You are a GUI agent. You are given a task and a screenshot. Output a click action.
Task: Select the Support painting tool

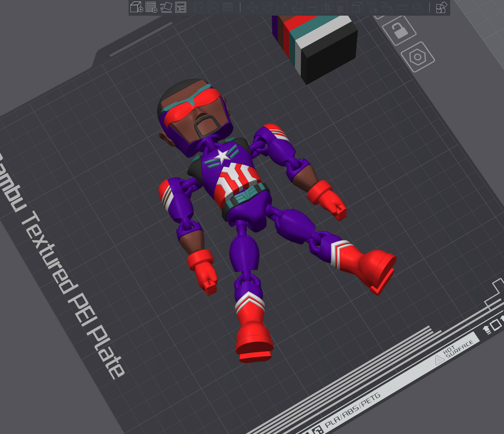pos(342,7)
